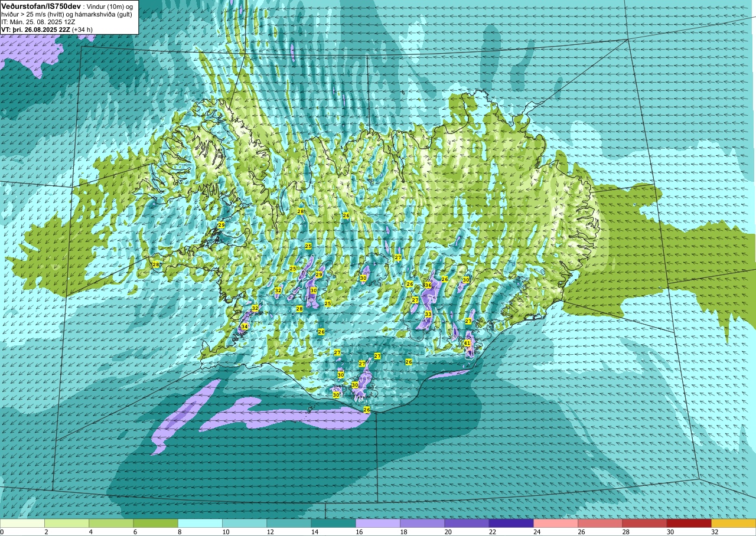Click the '8' legend scale number
The width and height of the screenshot is (756, 536).
pyautogui.click(x=180, y=532)
